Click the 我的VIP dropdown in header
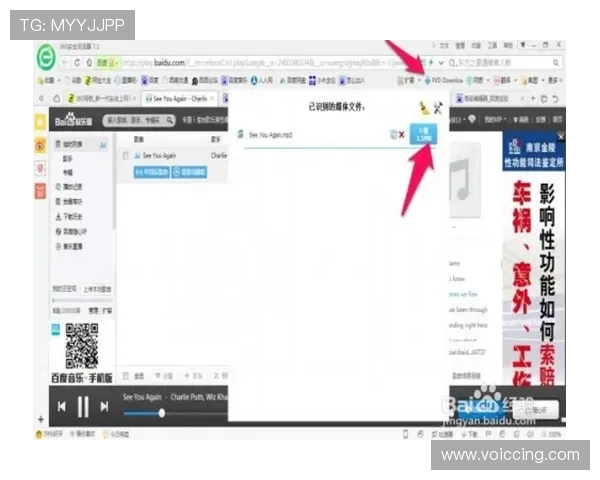 (496, 120)
